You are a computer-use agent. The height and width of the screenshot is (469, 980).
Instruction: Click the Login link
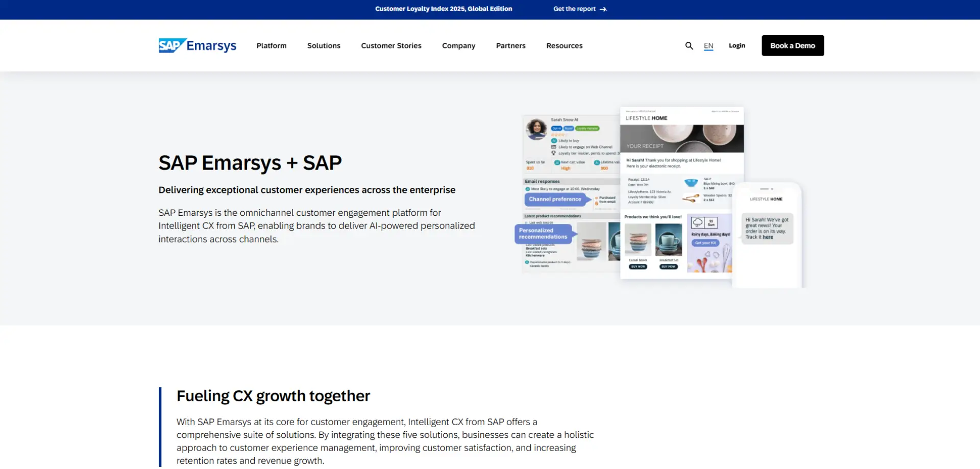tap(737, 45)
